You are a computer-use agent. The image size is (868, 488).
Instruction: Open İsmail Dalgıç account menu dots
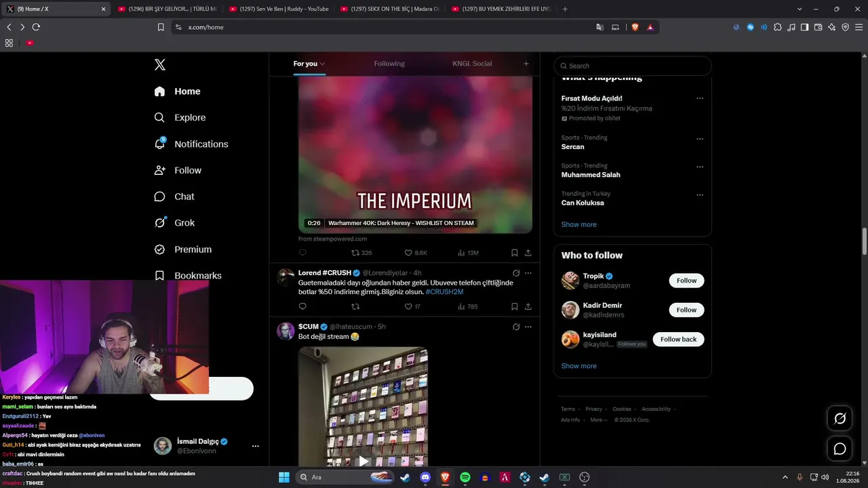coord(256,446)
